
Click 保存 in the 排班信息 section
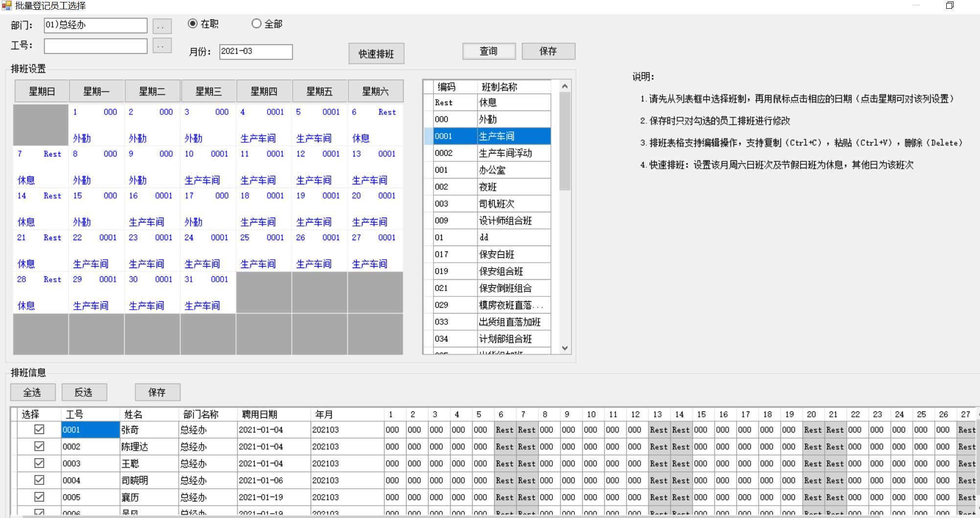pos(158,392)
